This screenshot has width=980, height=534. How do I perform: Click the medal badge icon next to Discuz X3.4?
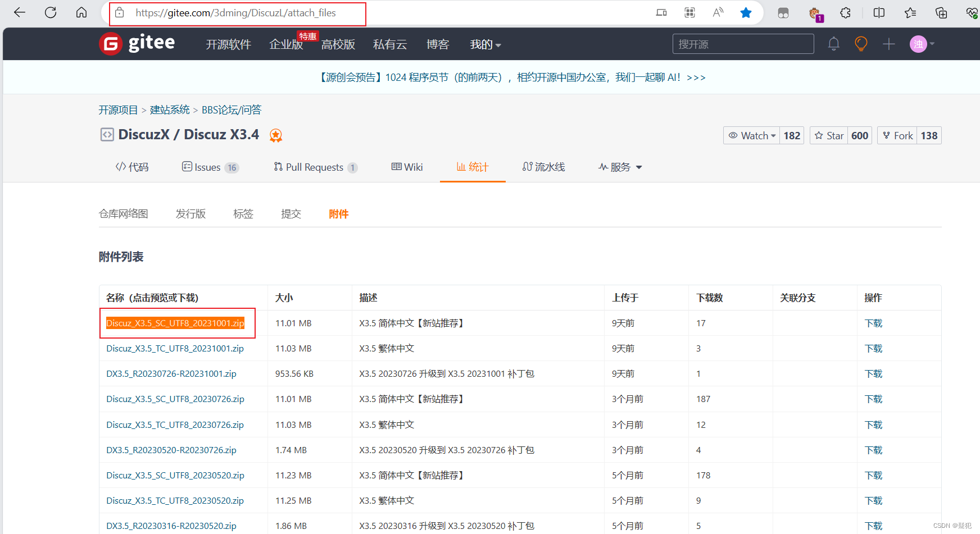[275, 135]
